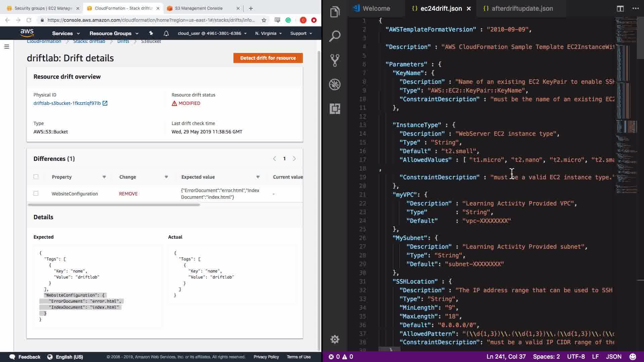Check the WebsiteConfiguration row checkbox
644x362 pixels.
[x=36, y=193]
